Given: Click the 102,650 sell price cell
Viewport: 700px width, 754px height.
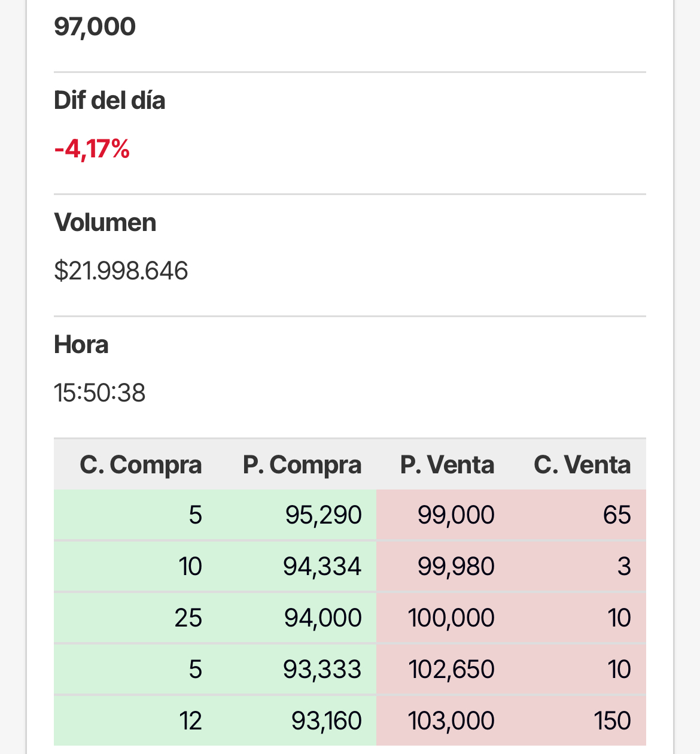Looking at the screenshot, I should tap(451, 670).
